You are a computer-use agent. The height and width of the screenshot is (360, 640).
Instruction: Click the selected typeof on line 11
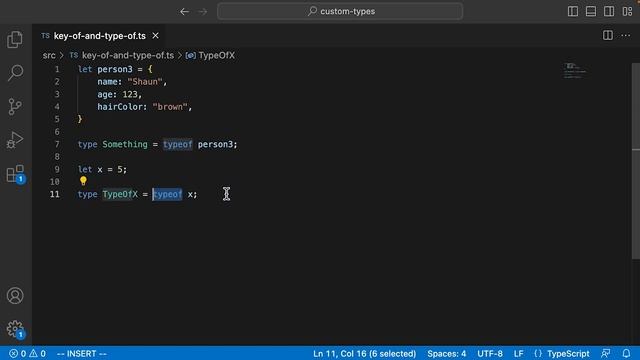[x=167, y=194]
